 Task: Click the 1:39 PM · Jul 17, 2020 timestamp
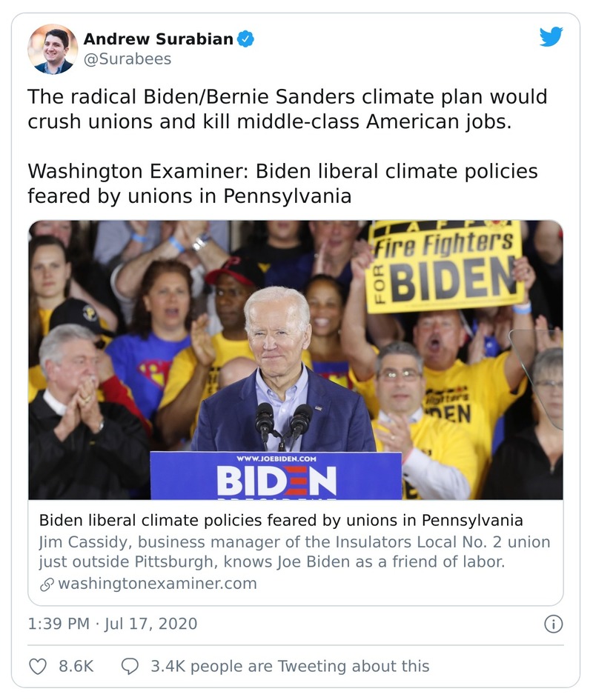point(113,624)
